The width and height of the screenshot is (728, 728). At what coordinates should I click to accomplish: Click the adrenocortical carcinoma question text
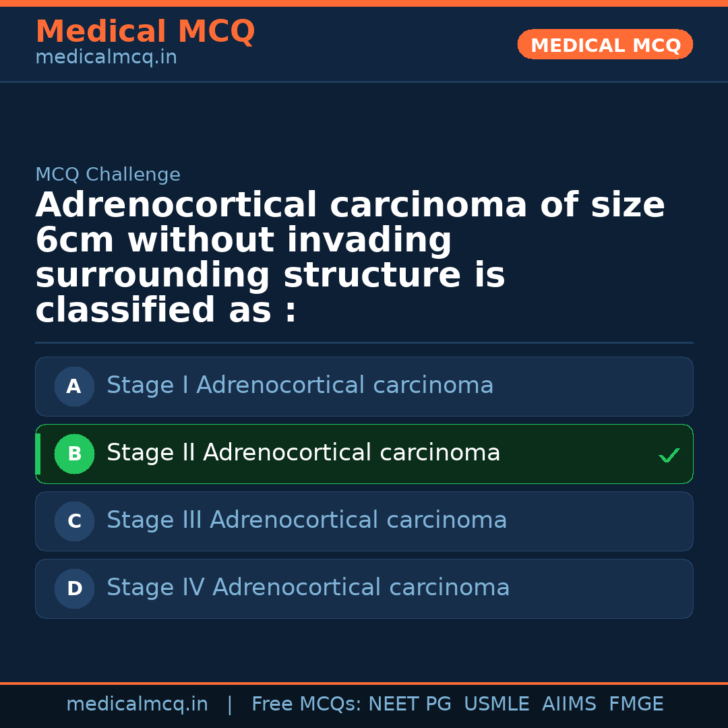[x=351, y=257]
